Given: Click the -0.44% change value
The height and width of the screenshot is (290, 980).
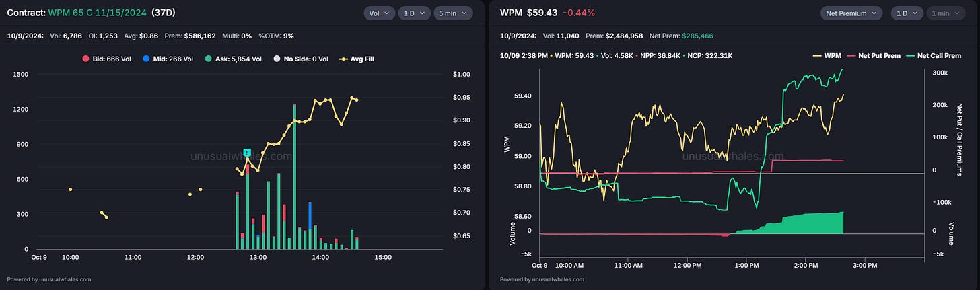Looking at the screenshot, I should (579, 13).
